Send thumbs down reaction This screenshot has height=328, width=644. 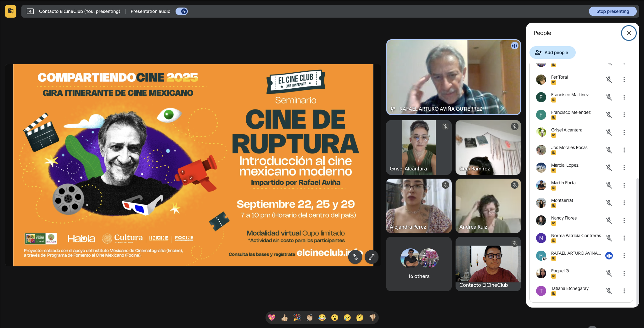coord(372,318)
